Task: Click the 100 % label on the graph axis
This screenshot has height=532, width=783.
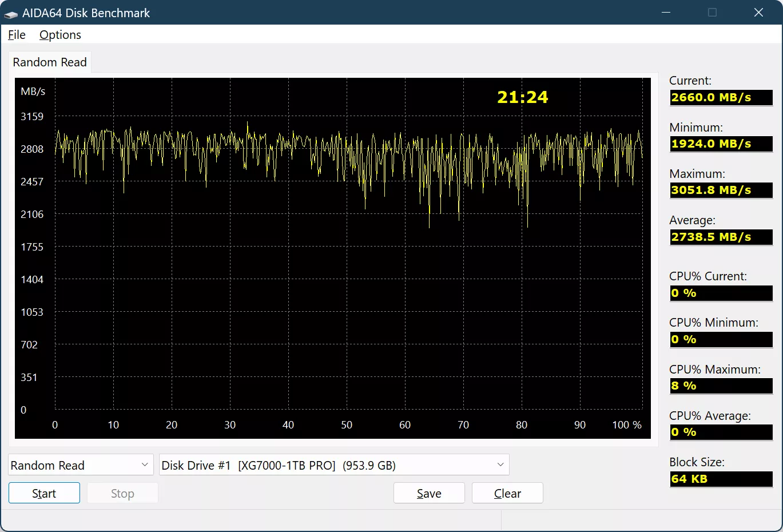Action: tap(627, 425)
